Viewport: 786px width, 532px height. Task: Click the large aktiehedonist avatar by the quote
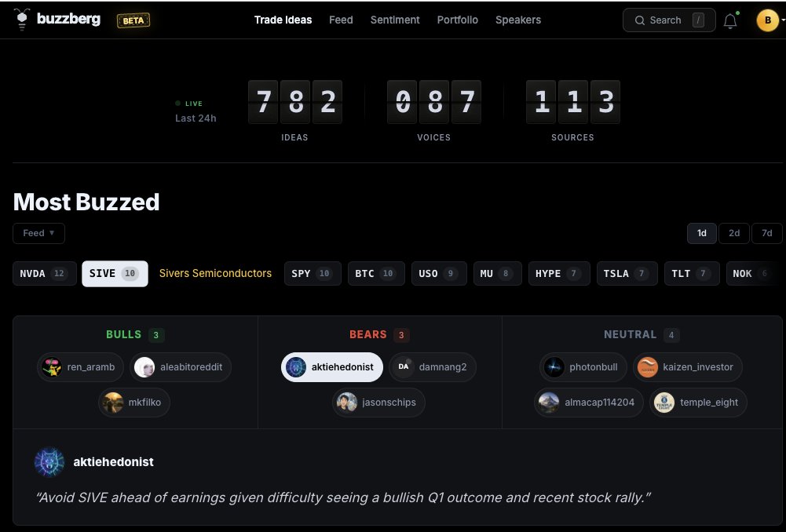pos(49,462)
